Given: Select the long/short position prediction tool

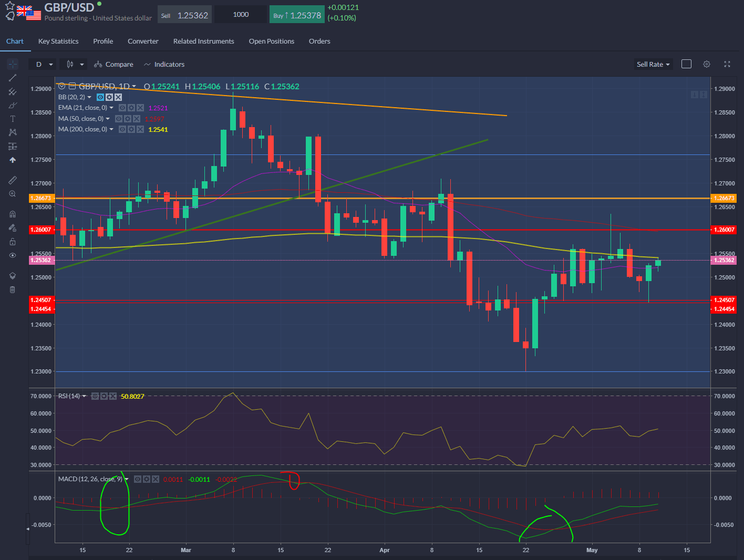Looking at the screenshot, I should click(13, 146).
